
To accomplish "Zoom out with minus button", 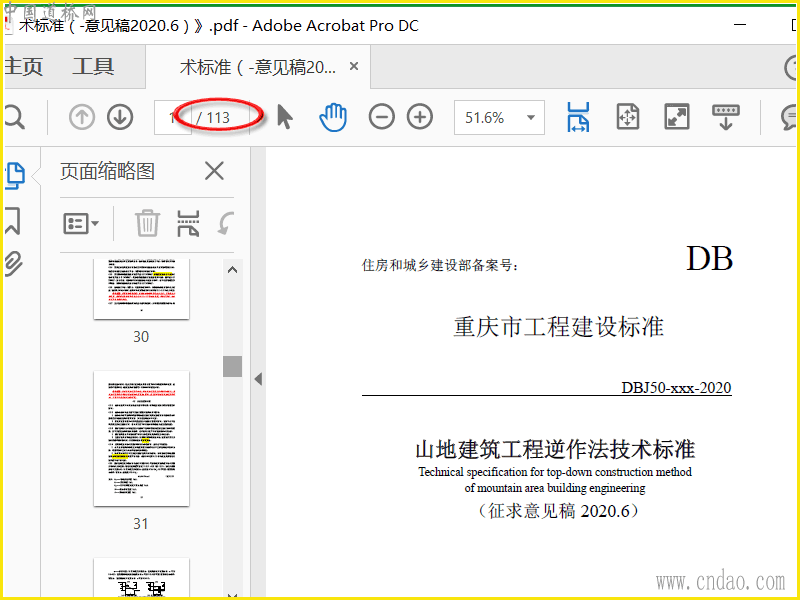I will 382,117.
